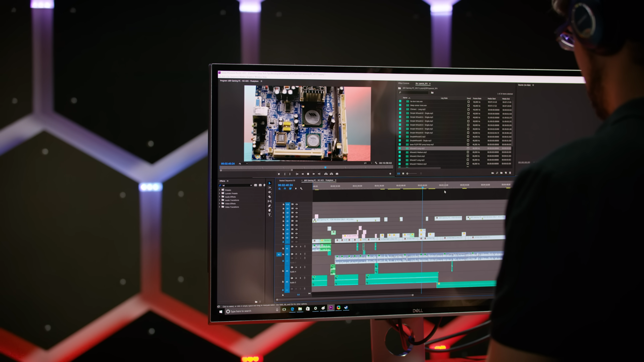This screenshot has width=644, height=362.
Task: Check Good box for Whoosh2-Medium.mp3
Action: 468,152
